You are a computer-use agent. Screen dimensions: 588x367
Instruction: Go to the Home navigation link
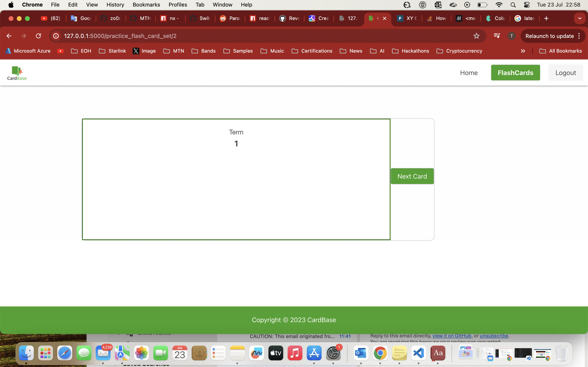coord(469,73)
